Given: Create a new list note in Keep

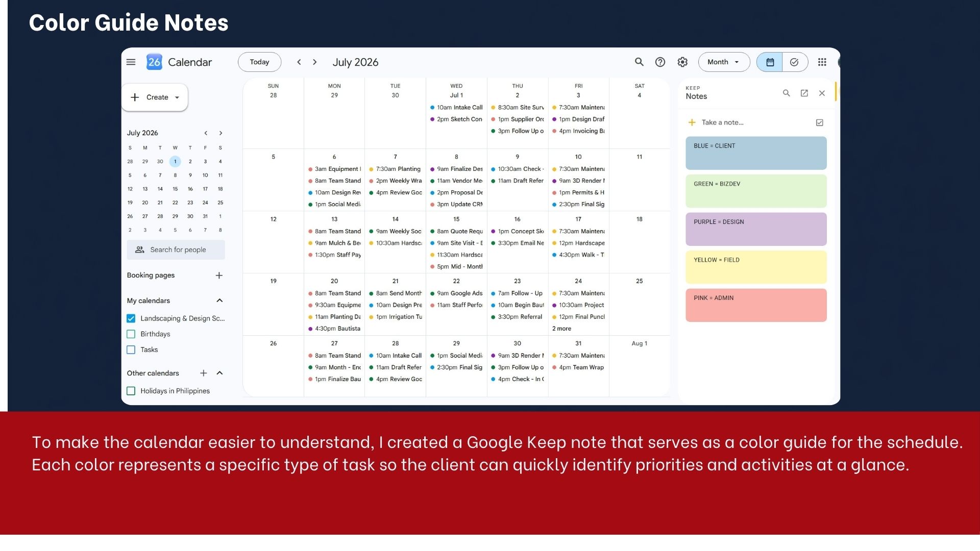Looking at the screenshot, I should (819, 122).
